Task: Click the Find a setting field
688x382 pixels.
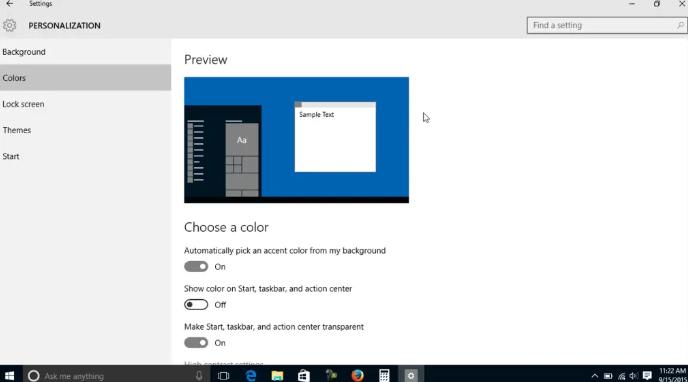Action: [x=607, y=25]
